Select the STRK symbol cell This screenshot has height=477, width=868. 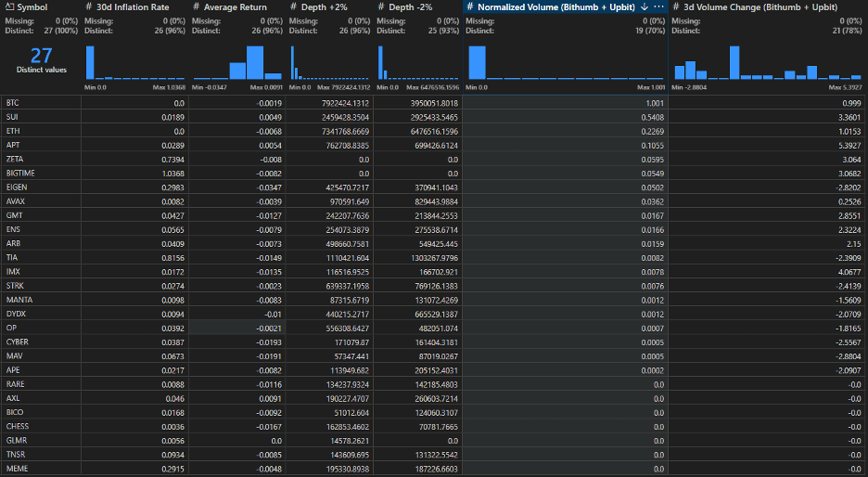tap(41, 286)
